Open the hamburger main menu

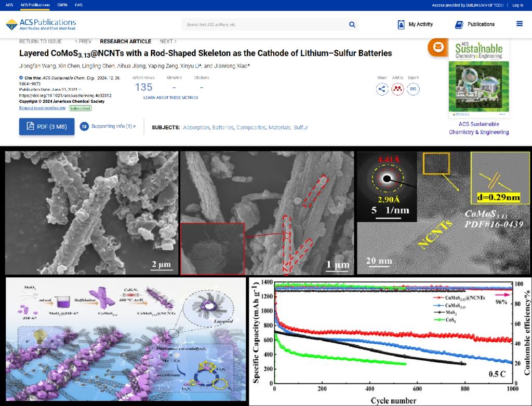point(519,24)
